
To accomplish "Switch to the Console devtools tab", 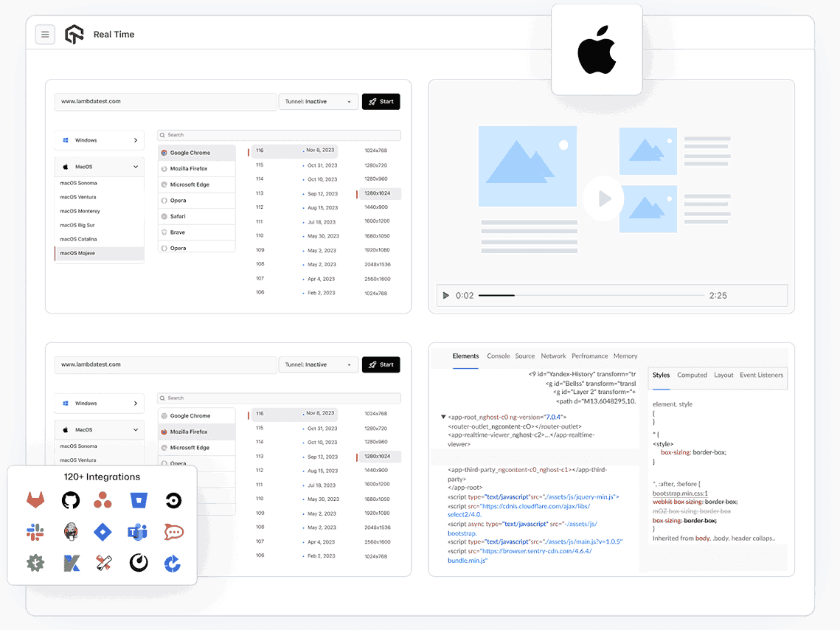I will tap(499, 356).
